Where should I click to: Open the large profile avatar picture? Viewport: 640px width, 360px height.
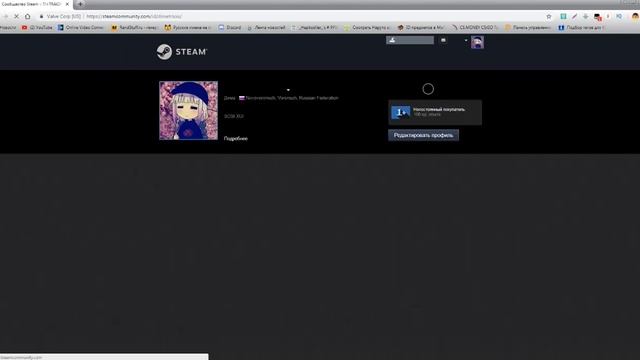point(189,110)
